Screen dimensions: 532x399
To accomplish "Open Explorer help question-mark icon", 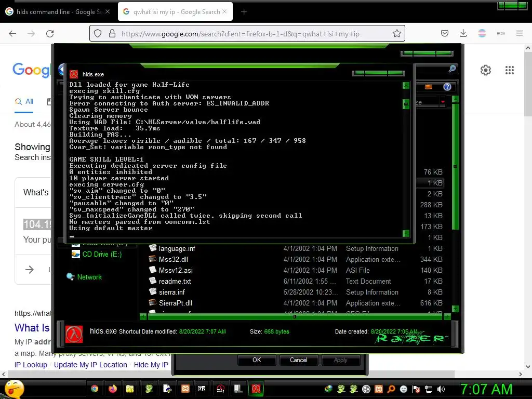I will click(447, 87).
